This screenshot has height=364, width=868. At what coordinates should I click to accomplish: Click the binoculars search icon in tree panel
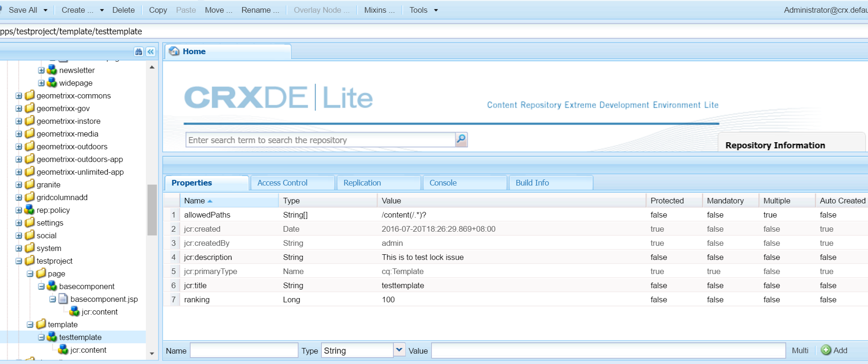(138, 52)
